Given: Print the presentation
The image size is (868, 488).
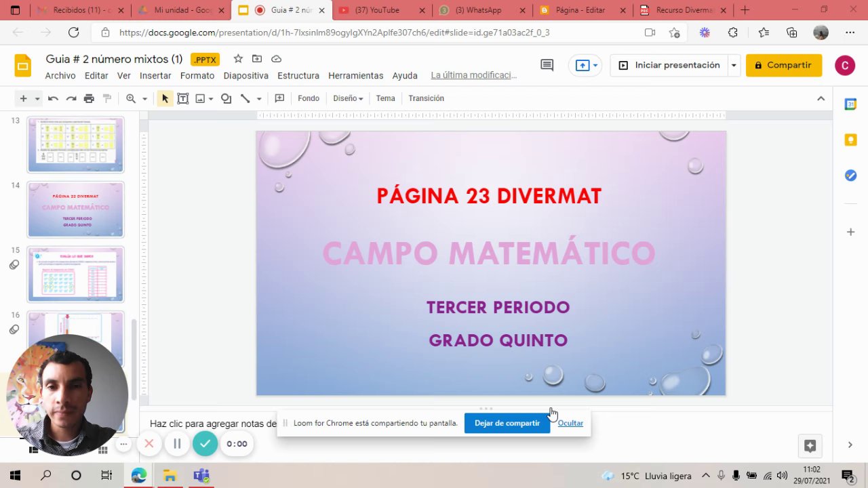Looking at the screenshot, I should [x=89, y=98].
